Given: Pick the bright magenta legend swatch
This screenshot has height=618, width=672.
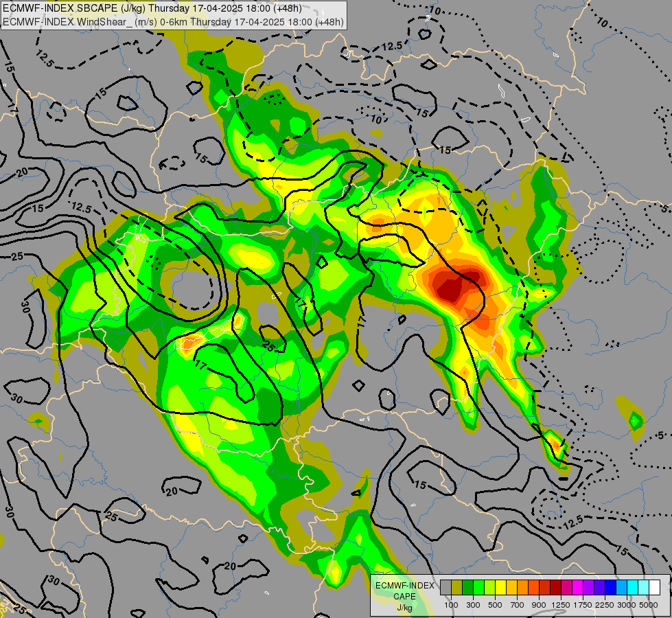Looking at the screenshot, I should (x=577, y=588).
